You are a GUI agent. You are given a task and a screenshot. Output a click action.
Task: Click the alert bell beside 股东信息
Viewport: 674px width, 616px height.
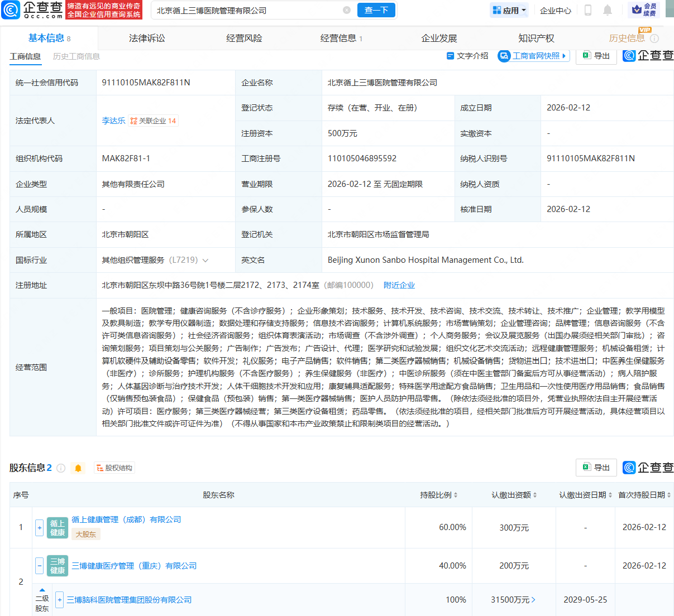click(78, 468)
